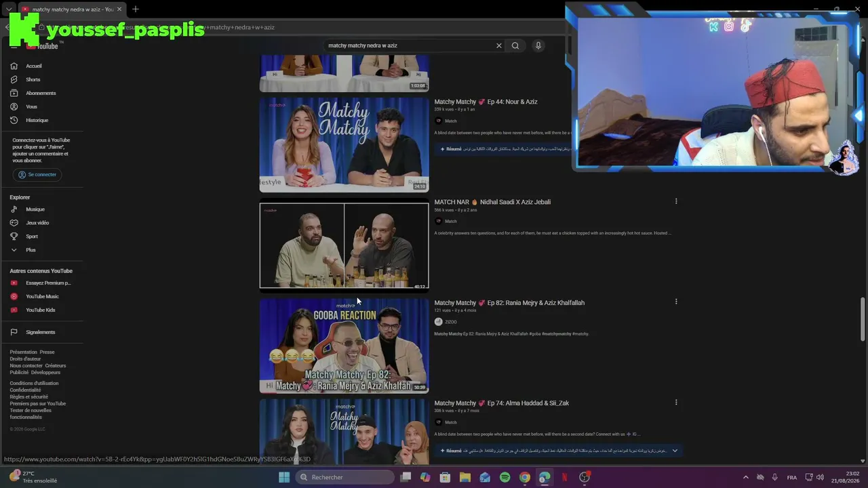Go to Shorts in the sidebar
The image size is (868, 488).
click(x=33, y=79)
